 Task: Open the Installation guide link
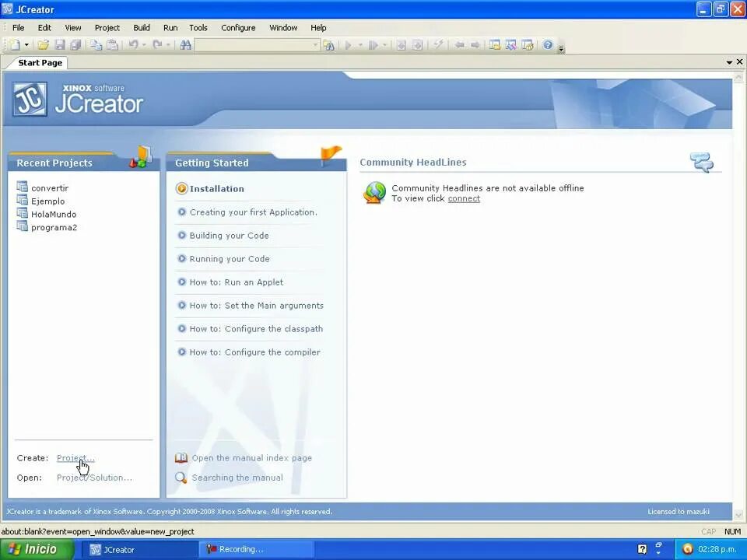[x=217, y=188]
